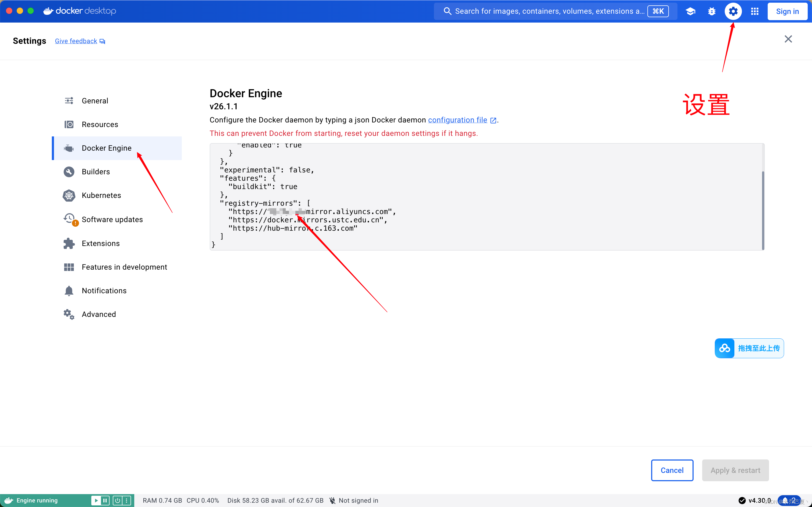Viewport: 812px width, 507px height.
Task: Click the engine running status indicator
Action: tap(36, 500)
